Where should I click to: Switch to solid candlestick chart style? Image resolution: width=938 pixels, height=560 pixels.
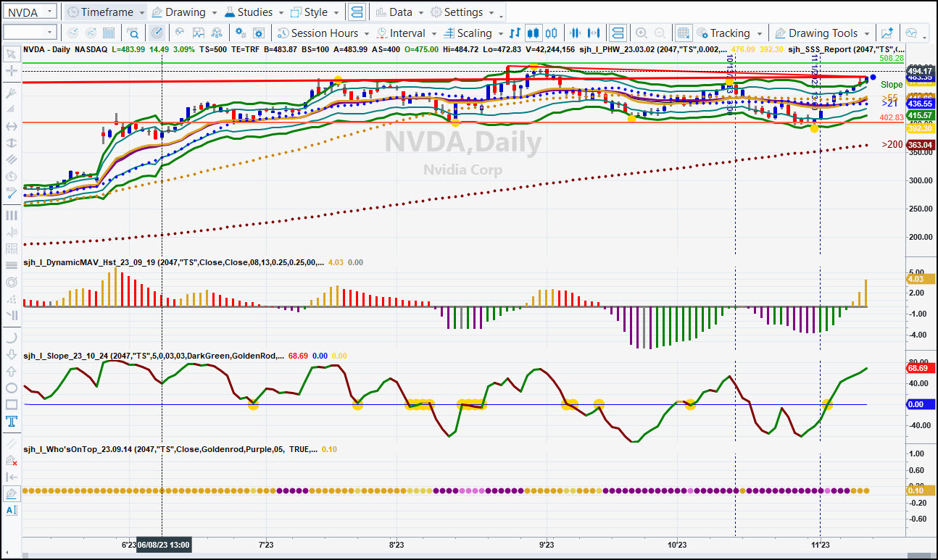pos(534,33)
